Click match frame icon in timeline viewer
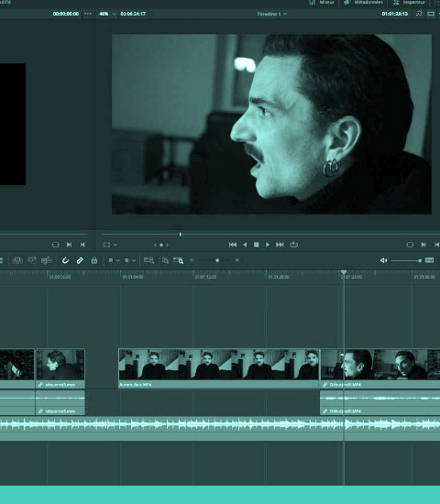Screen dimensions: 440x504 tap(410, 245)
